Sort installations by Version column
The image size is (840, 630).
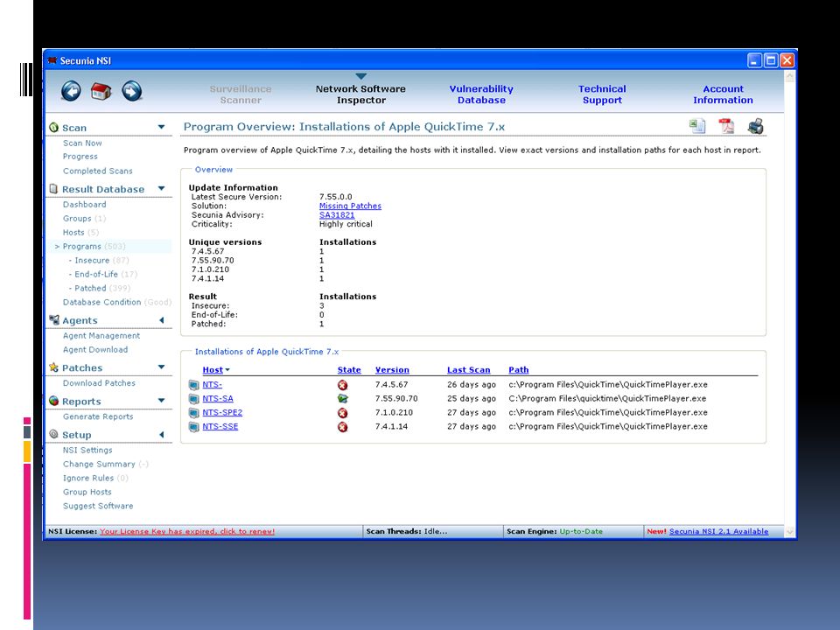pos(392,369)
